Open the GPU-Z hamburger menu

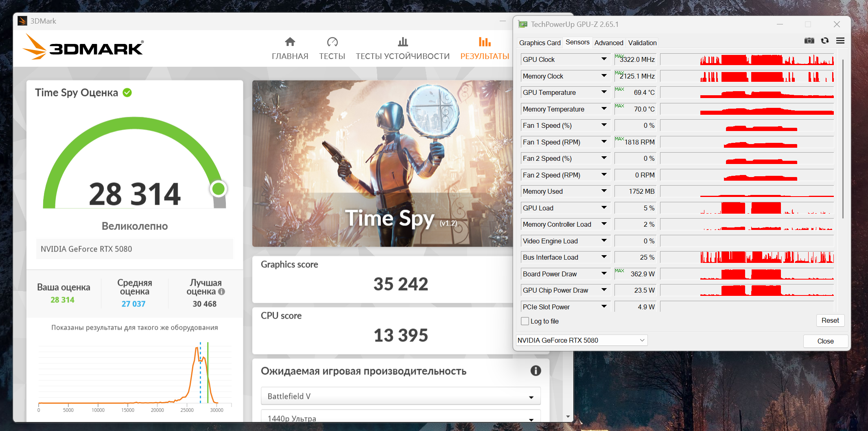click(x=840, y=41)
